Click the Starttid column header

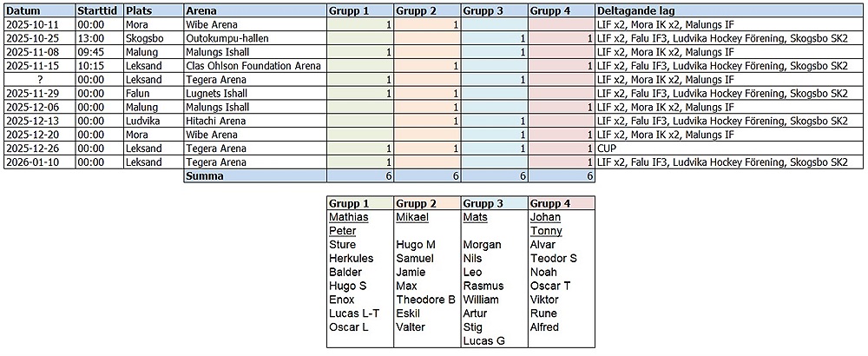pos(99,11)
